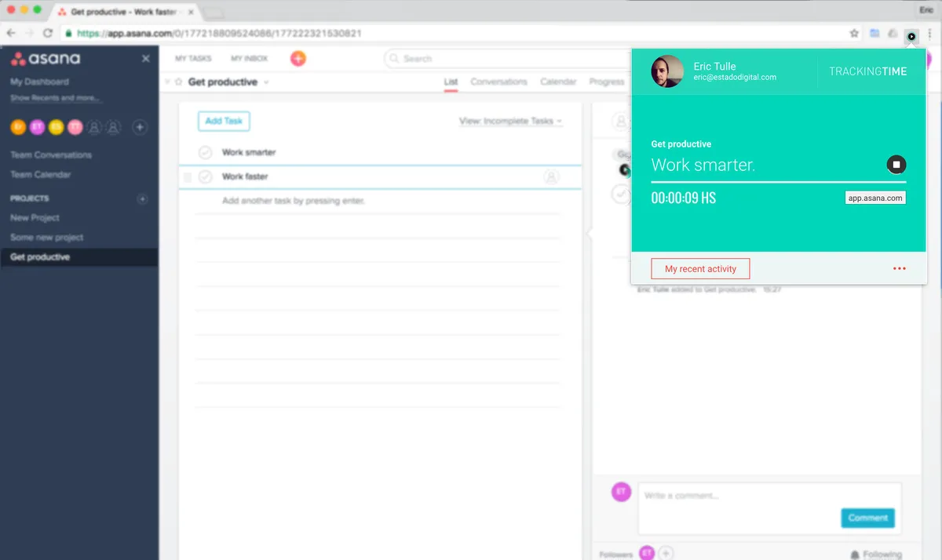
Task: Click the ET follower avatar
Action: pos(647,553)
